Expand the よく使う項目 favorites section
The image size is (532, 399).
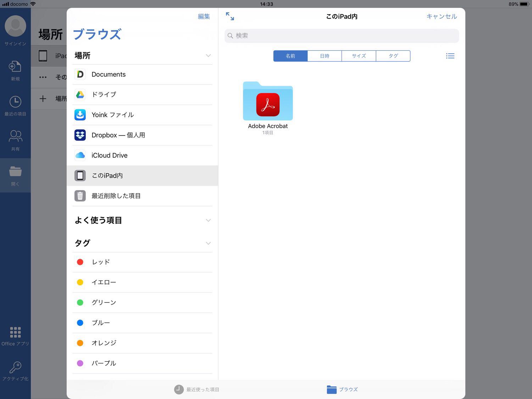coord(208,220)
